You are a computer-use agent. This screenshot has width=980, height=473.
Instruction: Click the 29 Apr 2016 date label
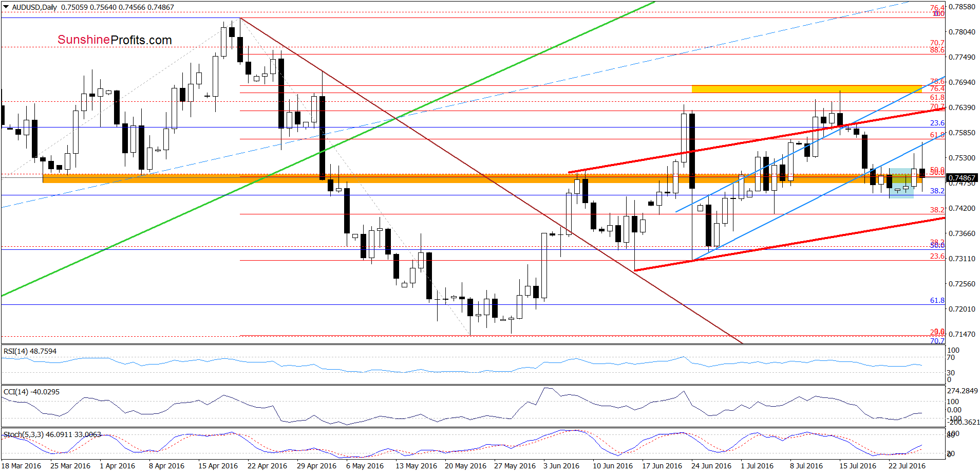[317, 466]
